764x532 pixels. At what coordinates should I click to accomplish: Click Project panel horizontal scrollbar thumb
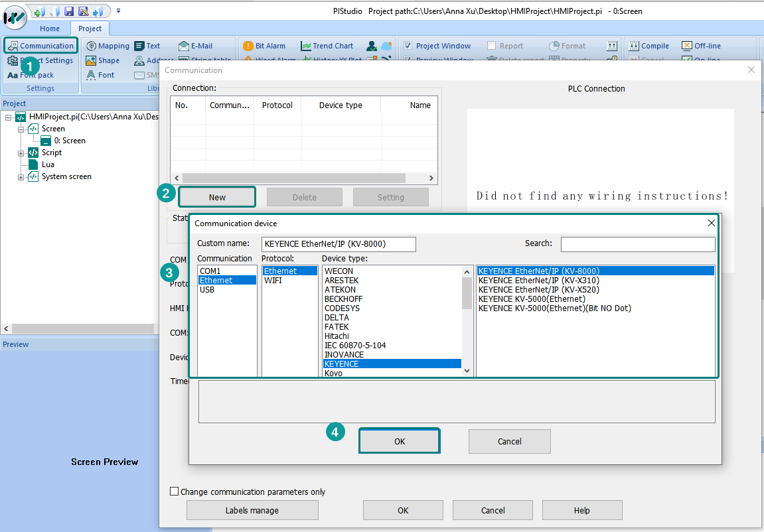tap(83, 328)
